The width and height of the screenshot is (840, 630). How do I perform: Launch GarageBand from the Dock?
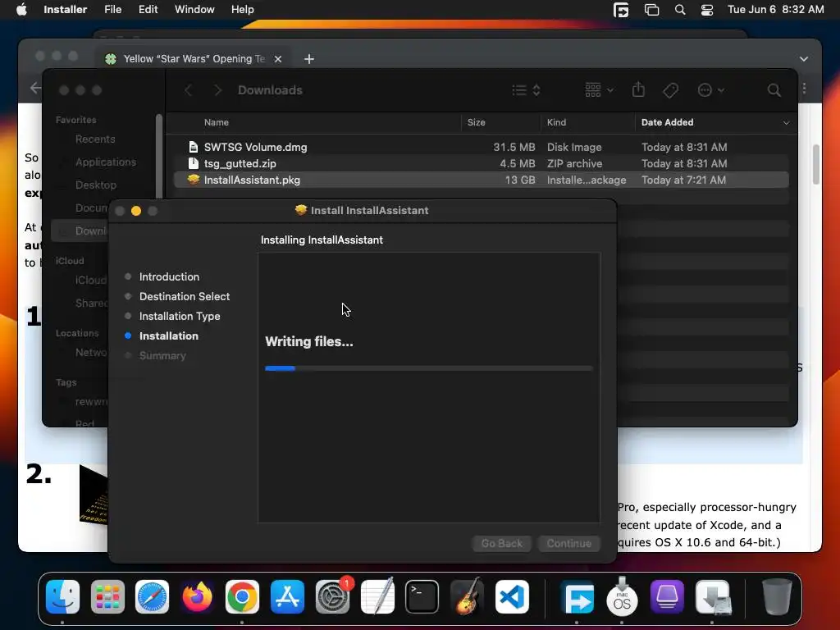(467, 597)
